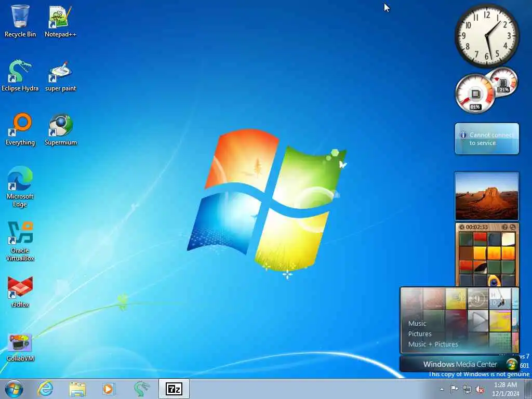The height and width of the screenshot is (399, 532).
Task: Switch to the 7-Zip taskbar button
Action: point(174,389)
